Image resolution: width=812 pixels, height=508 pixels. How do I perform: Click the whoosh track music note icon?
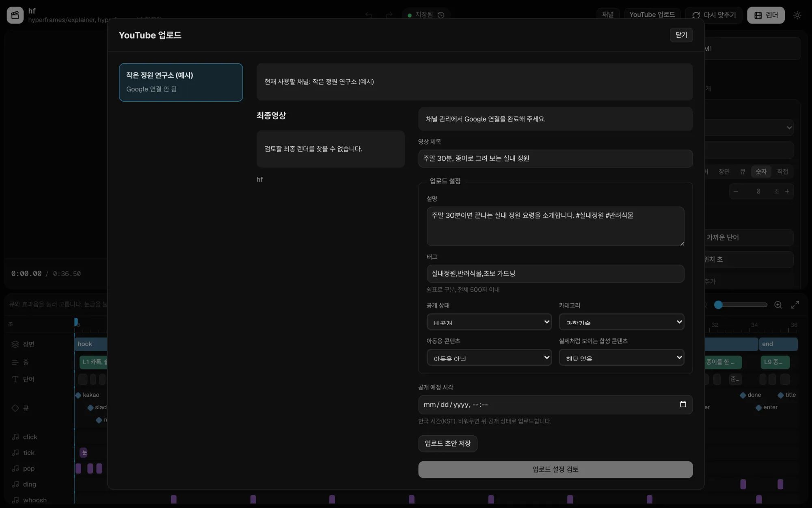click(x=15, y=500)
